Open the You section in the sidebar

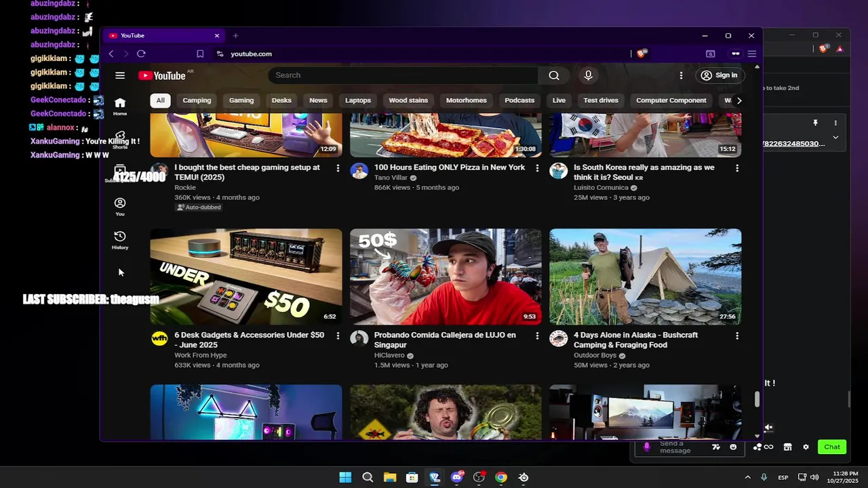pos(120,207)
